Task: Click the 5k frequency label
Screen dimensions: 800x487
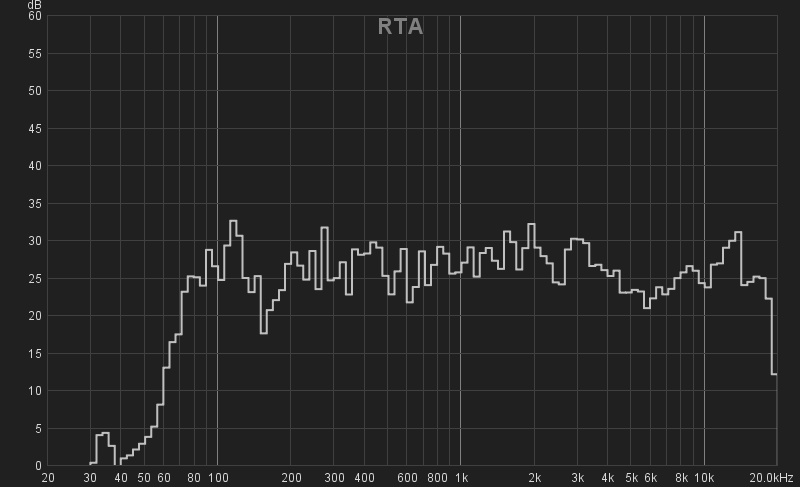Action: pos(632,478)
